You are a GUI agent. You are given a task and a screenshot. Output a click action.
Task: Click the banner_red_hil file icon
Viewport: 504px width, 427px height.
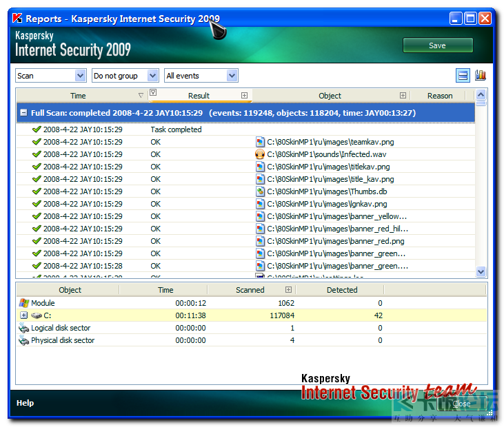point(260,229)
